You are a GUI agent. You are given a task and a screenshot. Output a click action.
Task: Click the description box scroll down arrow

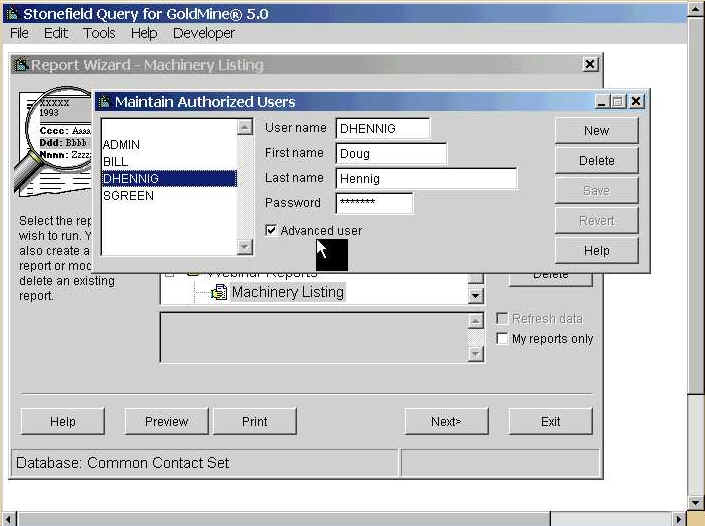[476, 354]
